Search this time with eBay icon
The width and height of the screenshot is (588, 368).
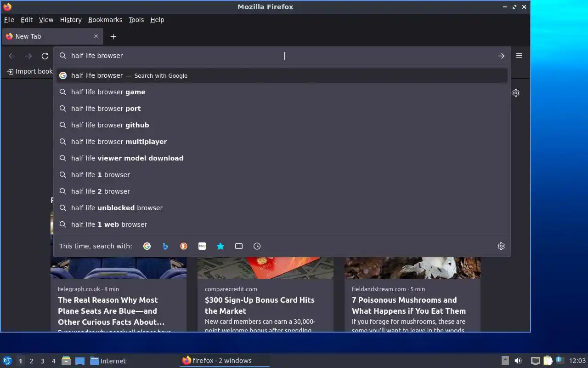click(x=202, y=246)
